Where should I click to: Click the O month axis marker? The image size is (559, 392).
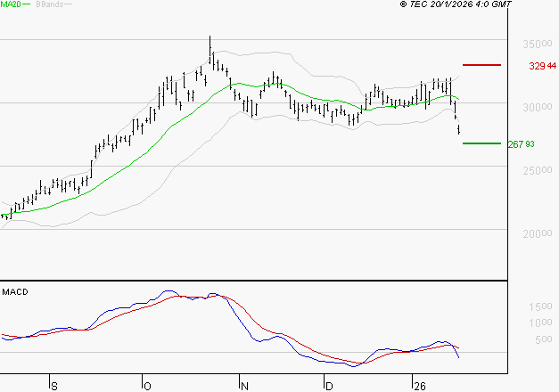pos(147,387)
